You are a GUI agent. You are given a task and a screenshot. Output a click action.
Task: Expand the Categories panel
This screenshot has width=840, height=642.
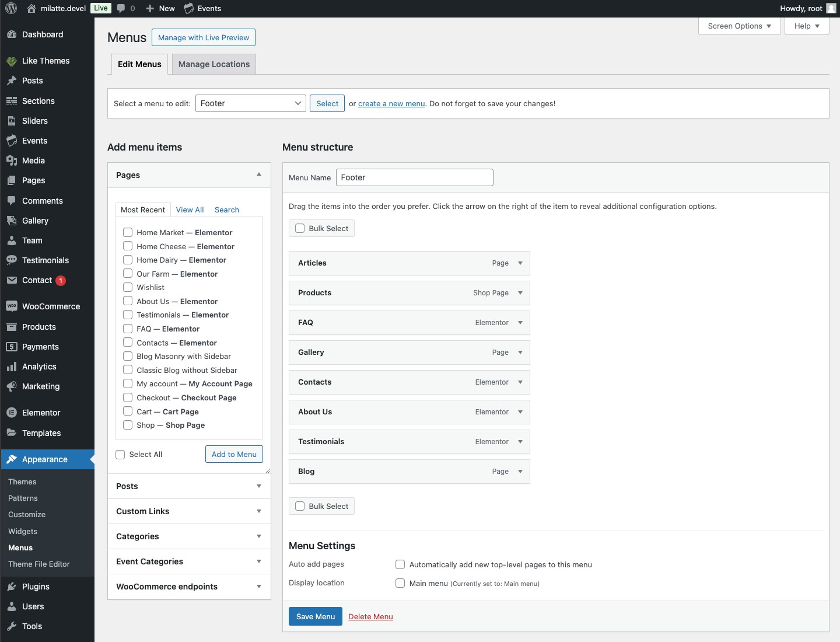(259, 536)
